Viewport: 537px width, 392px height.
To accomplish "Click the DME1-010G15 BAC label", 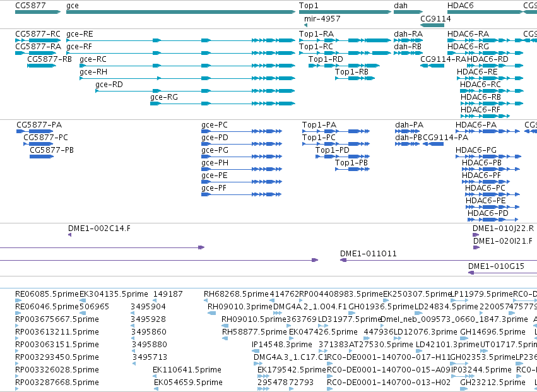I will coord(496,266).
